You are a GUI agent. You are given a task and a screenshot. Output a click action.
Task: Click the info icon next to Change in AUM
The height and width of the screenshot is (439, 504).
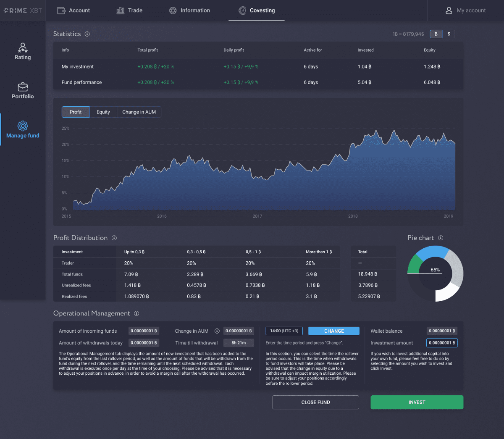coord(217,331)
